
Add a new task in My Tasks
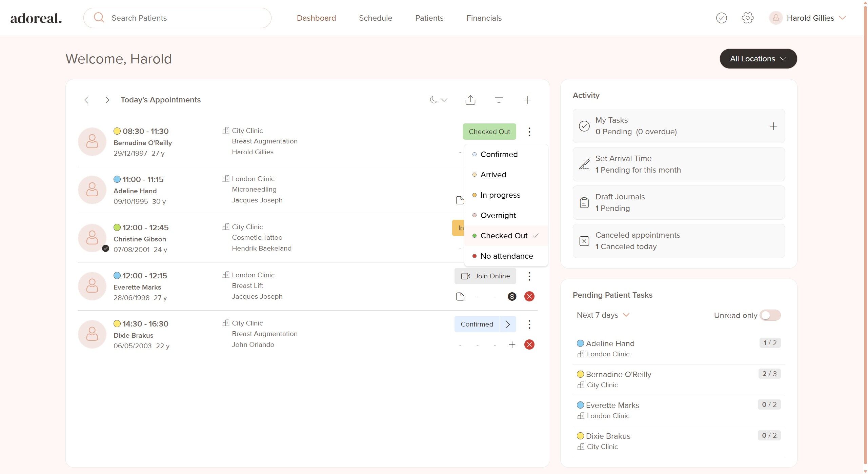point(773,126)
